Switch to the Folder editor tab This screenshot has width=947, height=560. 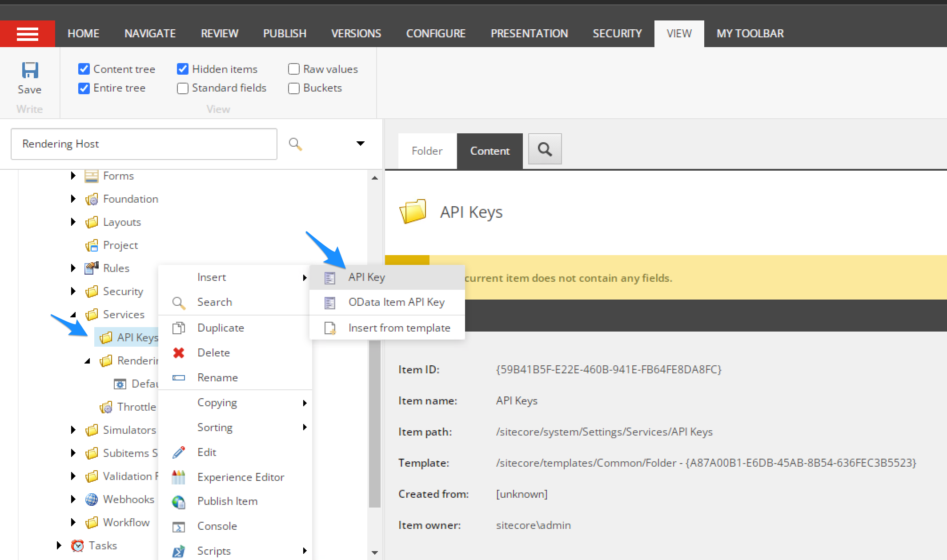pos(427,151)
